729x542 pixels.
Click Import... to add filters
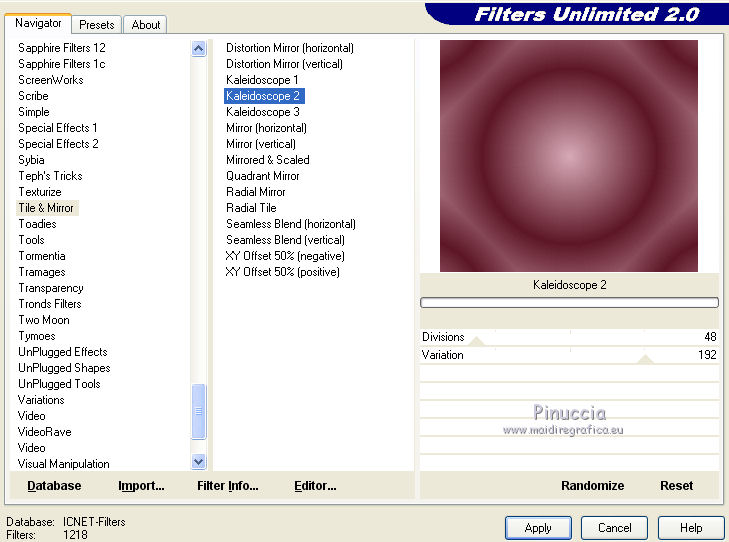click(x=141, y=485)
